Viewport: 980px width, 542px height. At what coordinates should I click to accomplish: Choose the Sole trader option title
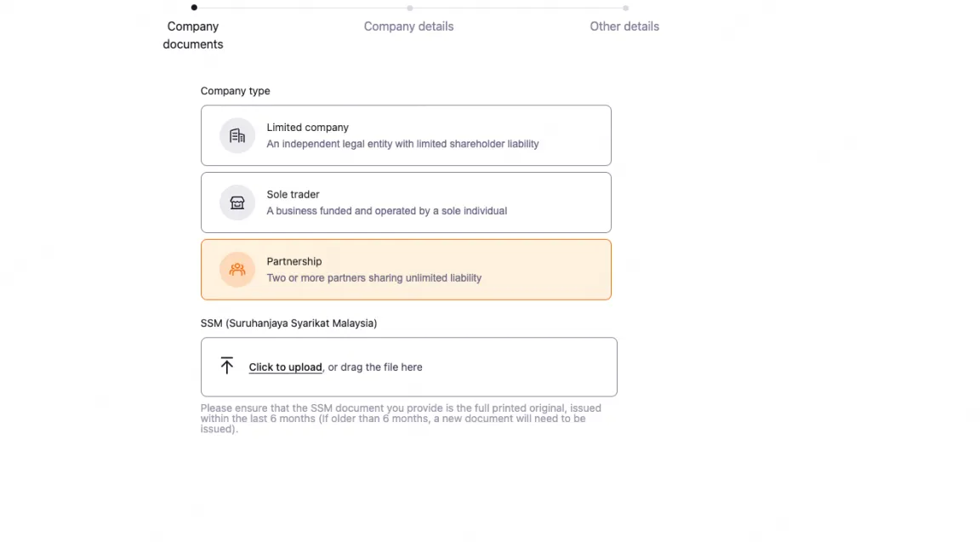point(293,194)
